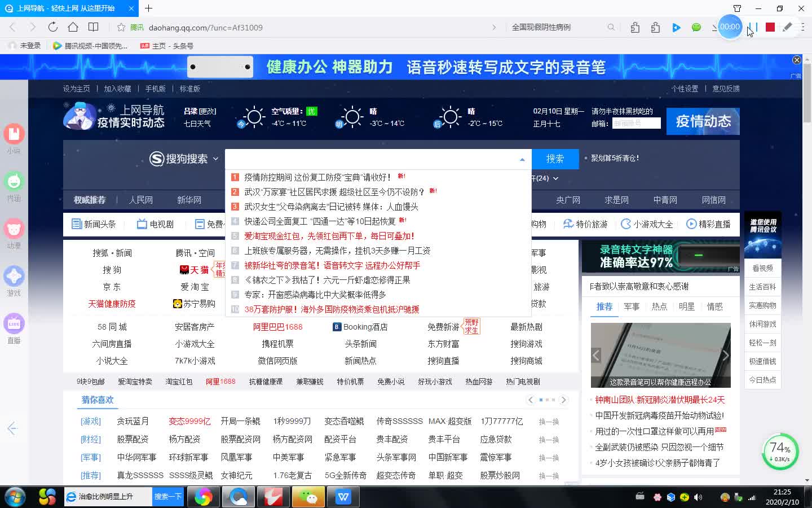This screenshot has height=508, width=812.
Task: Open the Windows Start button
Action: pyautogui.click(x=15, y=497)
